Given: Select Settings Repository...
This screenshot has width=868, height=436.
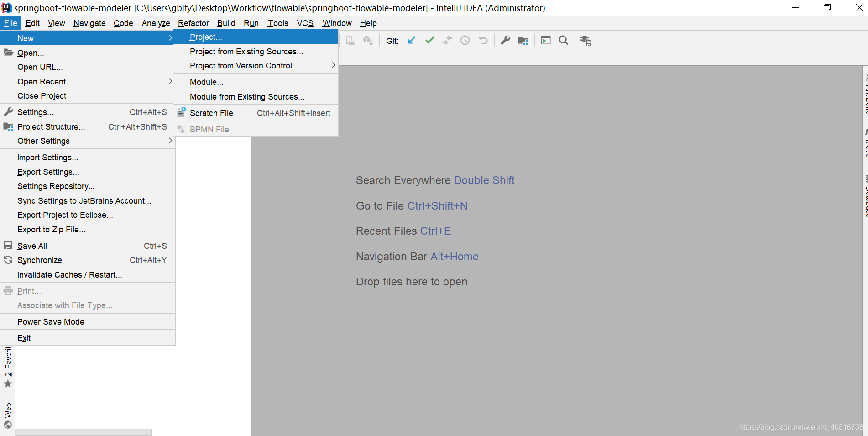Looking at the screenshot, I should pyautogui.click(x=88, y=186).
